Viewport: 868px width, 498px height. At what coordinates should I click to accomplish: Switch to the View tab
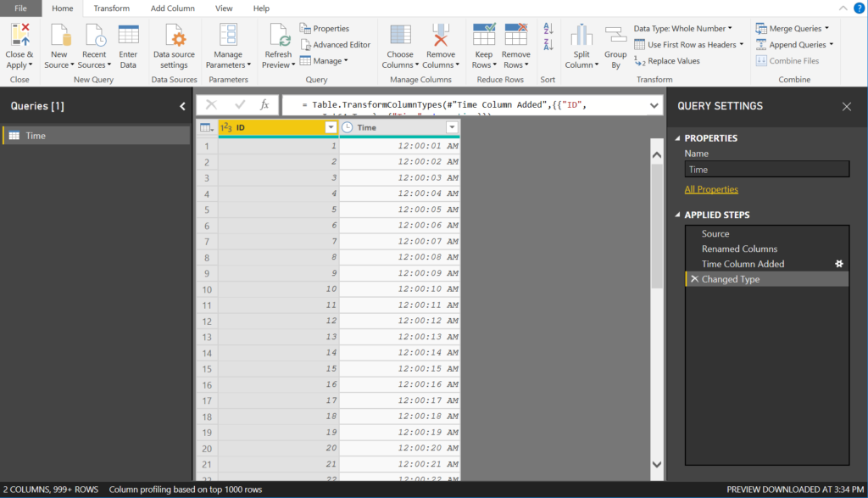pos(224,8)
